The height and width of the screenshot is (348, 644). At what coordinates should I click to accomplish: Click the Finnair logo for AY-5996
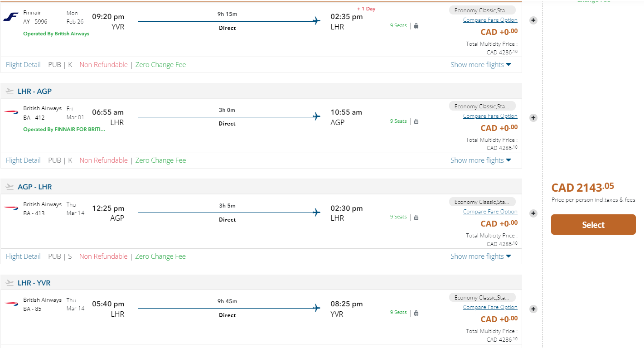pos(11,17)
